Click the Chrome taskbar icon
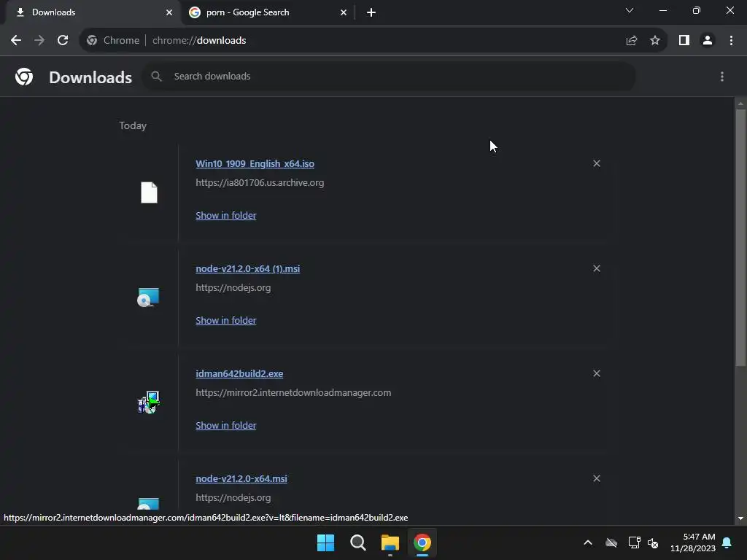This screenshot has height=560, width=747. (x=422, y=542)
